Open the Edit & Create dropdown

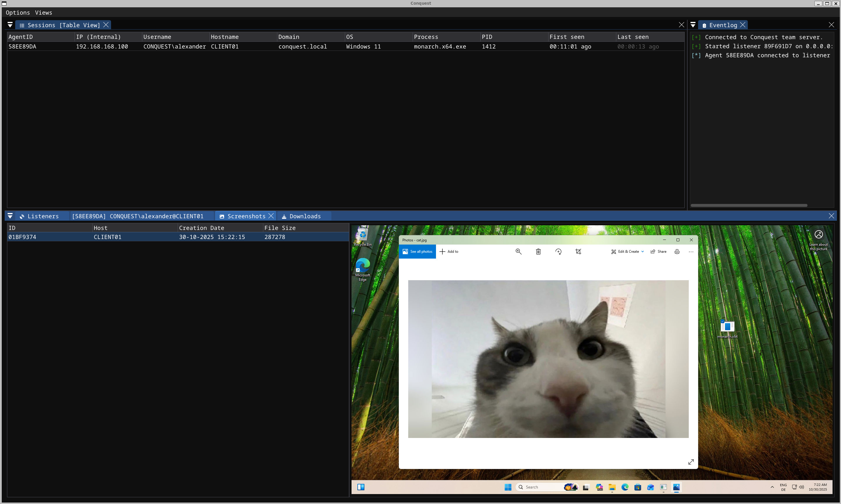pos(627,251)
